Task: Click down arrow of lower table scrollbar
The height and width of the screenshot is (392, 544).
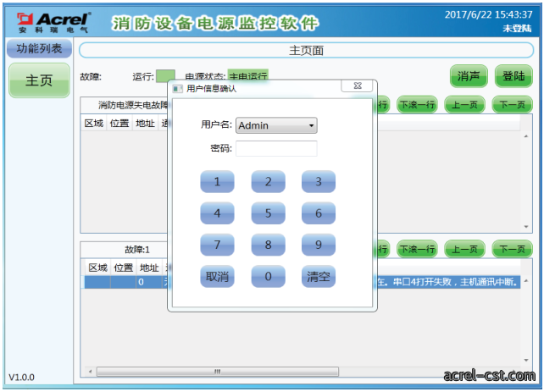Action: coord(526,361)
